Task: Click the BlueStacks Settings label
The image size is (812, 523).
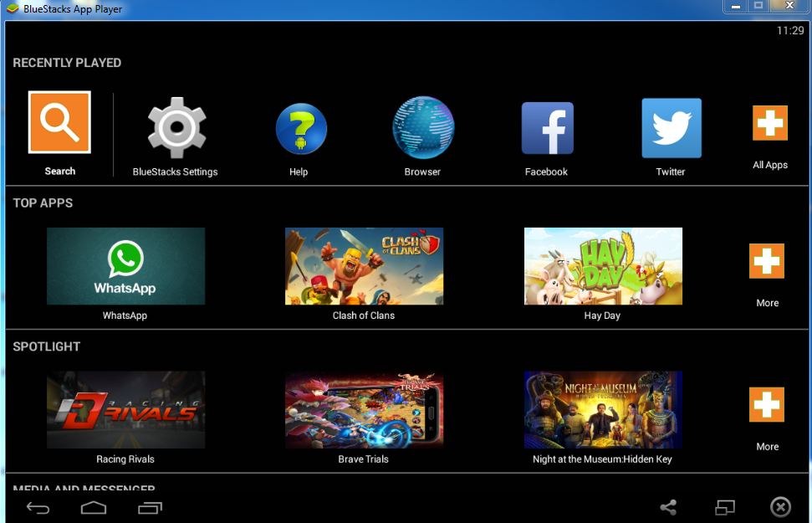Action: click(175, 172)
